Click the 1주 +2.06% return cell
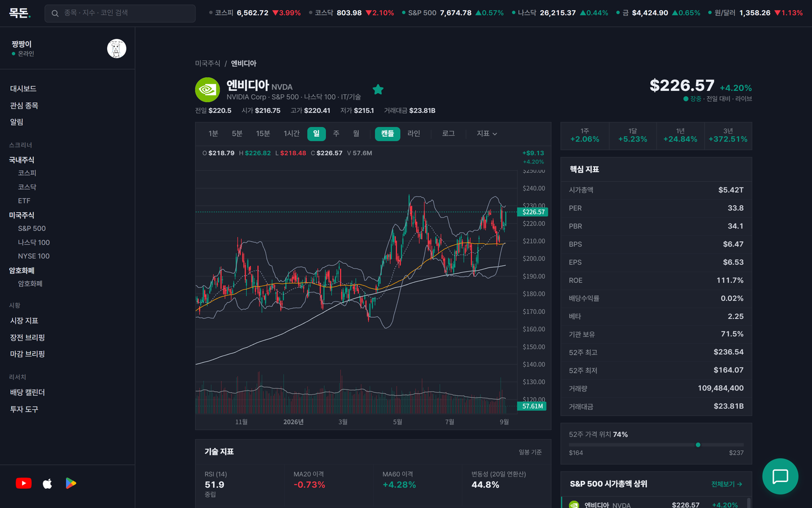Screen dimensions: 812x508 [585, 135]
